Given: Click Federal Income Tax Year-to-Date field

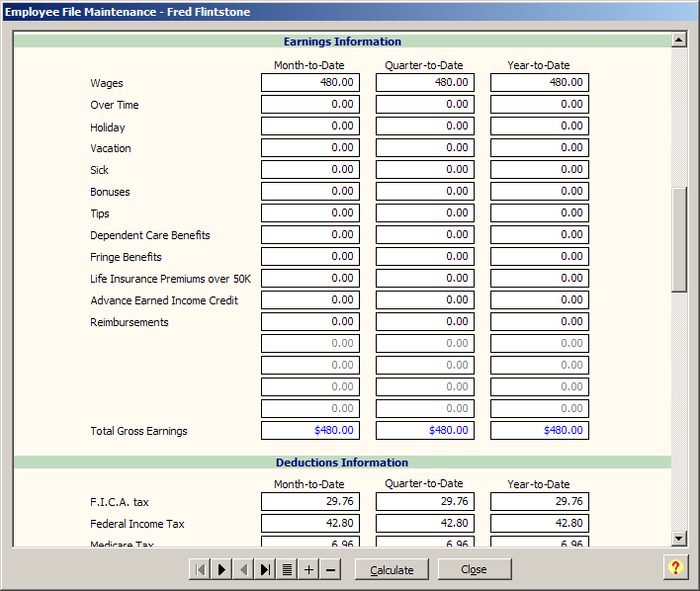Looking at the screenshot, I should (x=540, y=524).
